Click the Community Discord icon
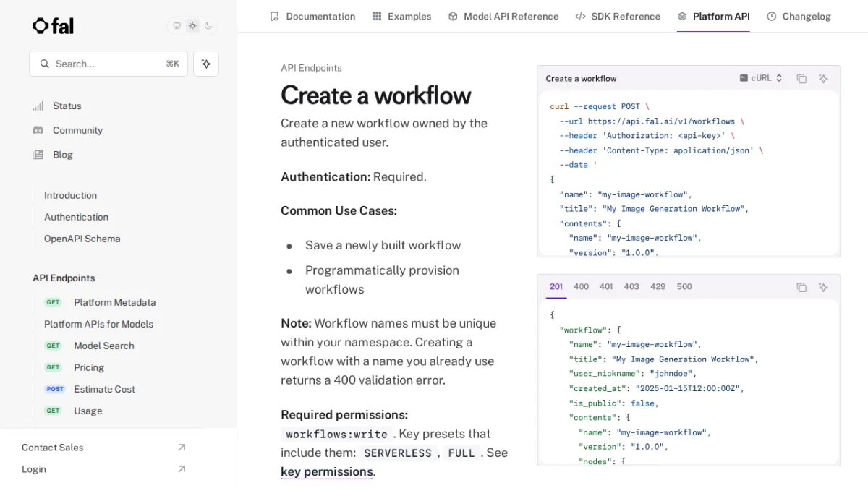The width and height of the screenshot is (868, 488). pyautogui.click(x=38, y=130)
